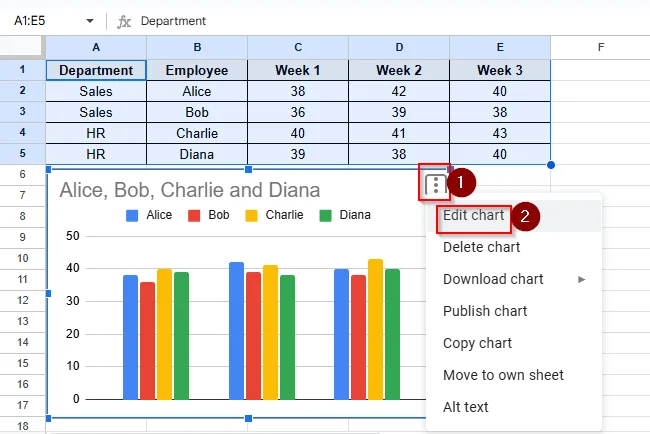
Task: Click cell with 42 in Week 2
Action: point(399,91)
